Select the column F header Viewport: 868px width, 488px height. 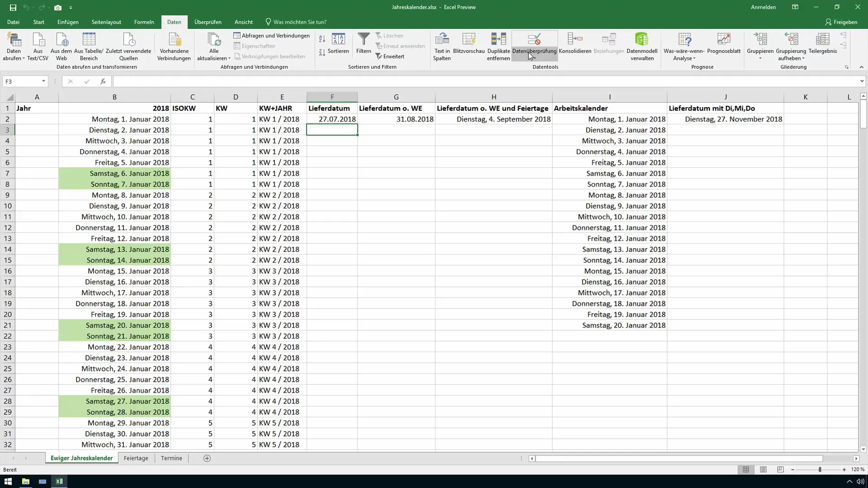[332, 97]
